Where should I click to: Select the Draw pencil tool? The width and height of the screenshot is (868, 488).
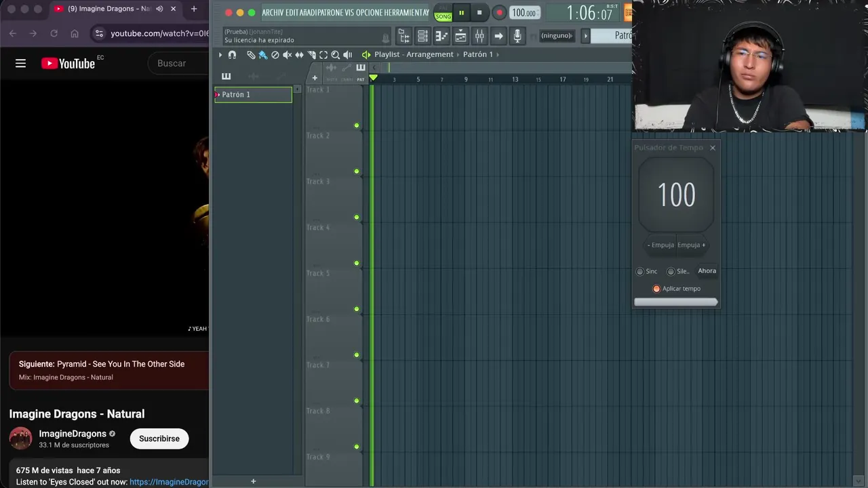pos(251,54)
